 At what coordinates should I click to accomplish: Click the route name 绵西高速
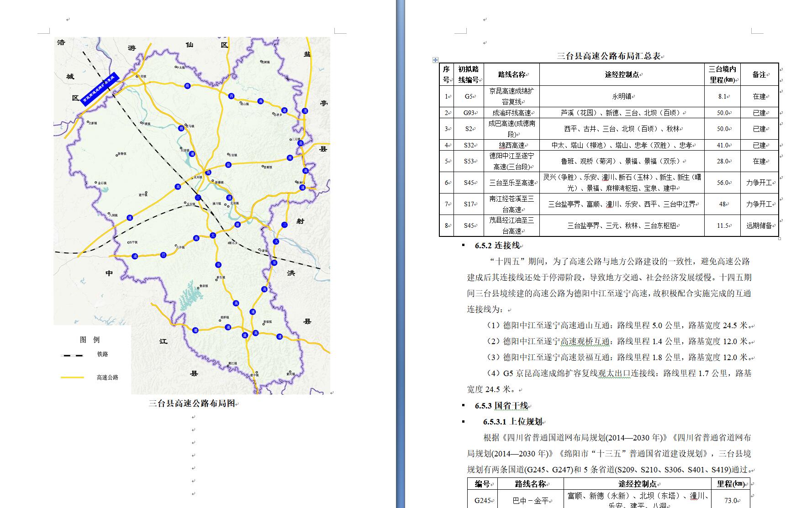[511, 145]
